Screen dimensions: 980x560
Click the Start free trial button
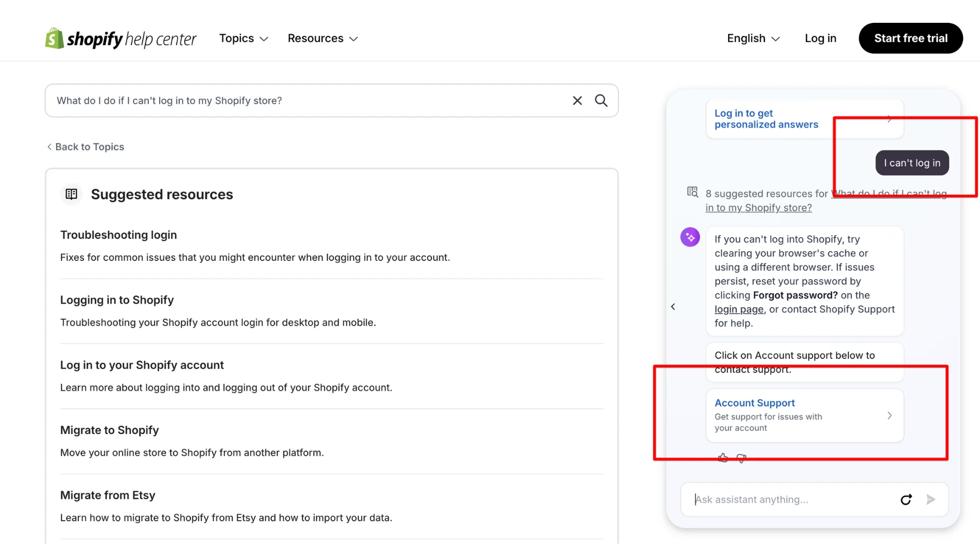[x=911, y=38]
